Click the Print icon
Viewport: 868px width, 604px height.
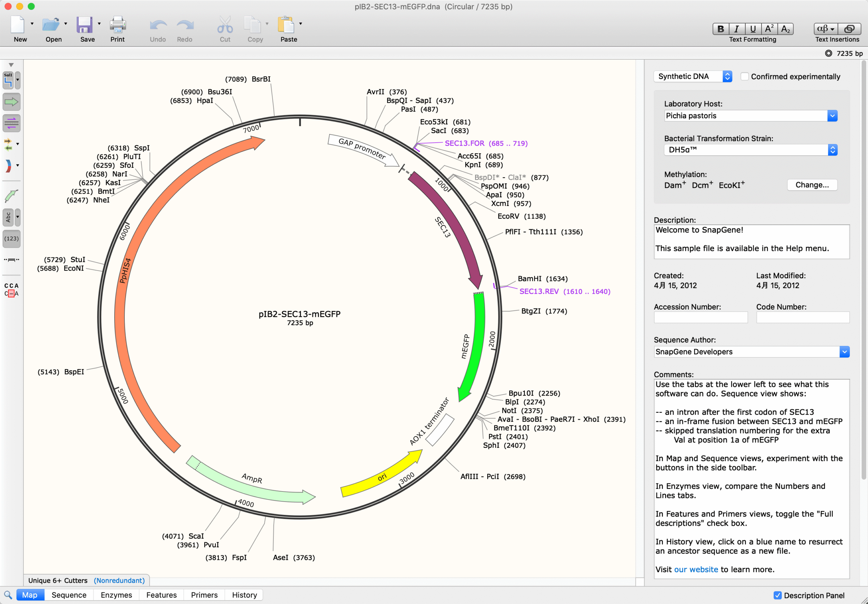tap(118, 25)
